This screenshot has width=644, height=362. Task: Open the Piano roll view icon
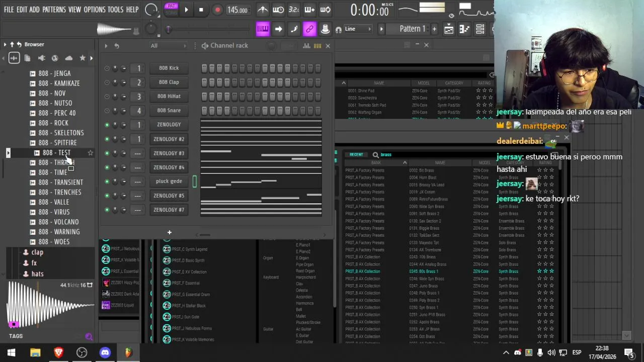tap(464, 29)
